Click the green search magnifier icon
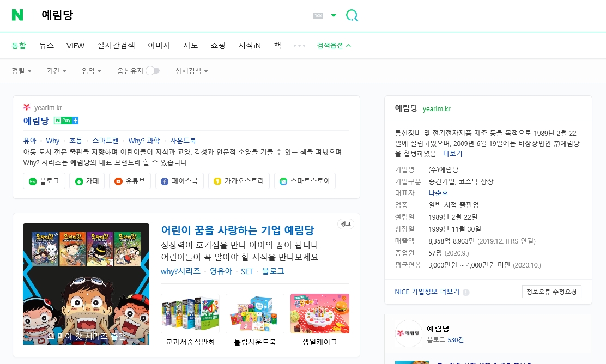Viewport: 606px width, 364px height. [x=352, y=15]
